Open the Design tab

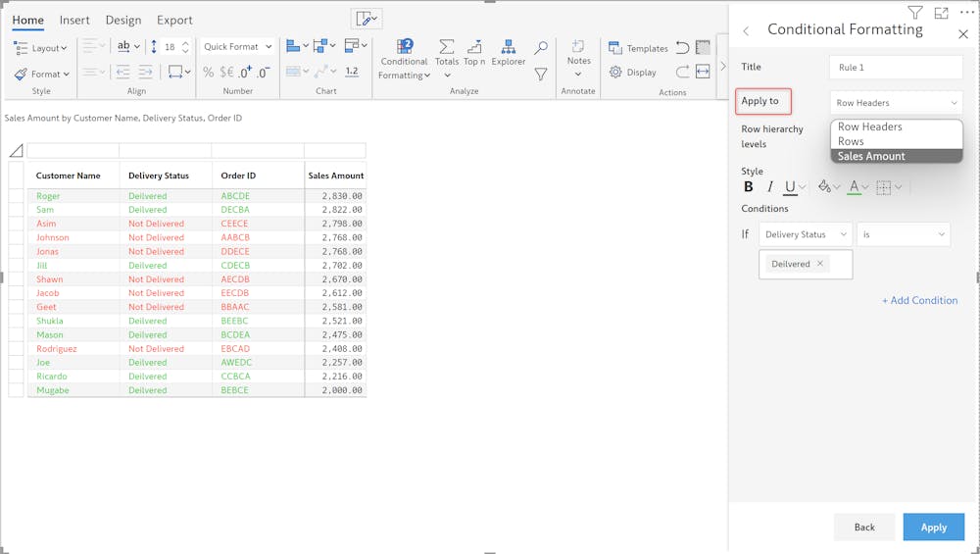click(123, 20)
